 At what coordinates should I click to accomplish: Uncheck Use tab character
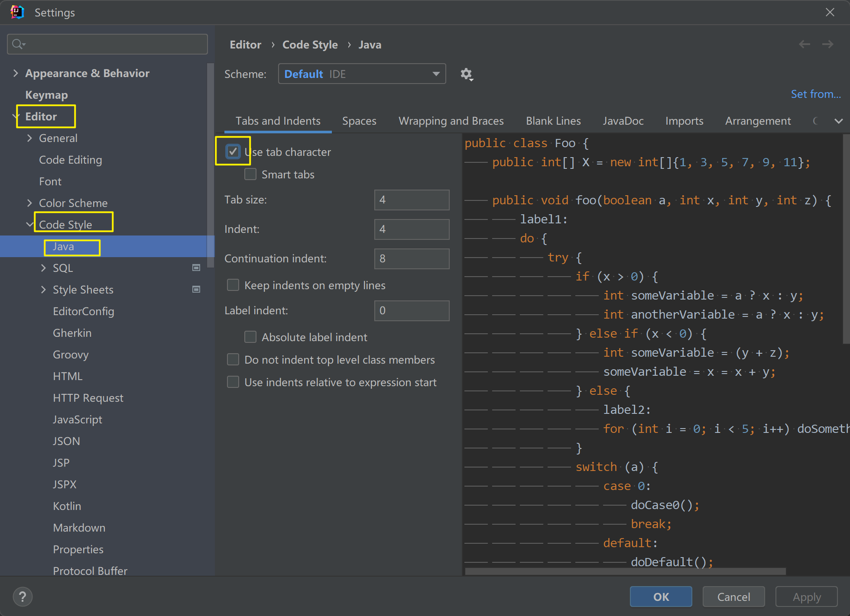[233, 152]
